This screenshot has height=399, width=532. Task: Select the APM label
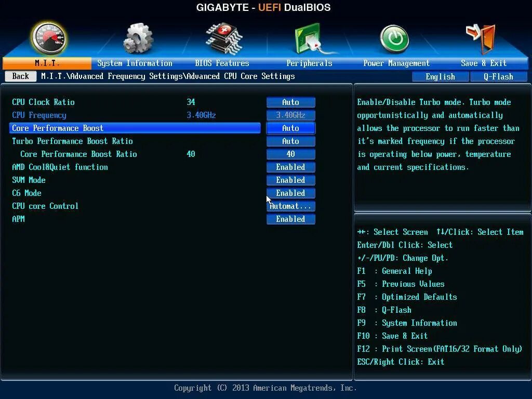18,219
